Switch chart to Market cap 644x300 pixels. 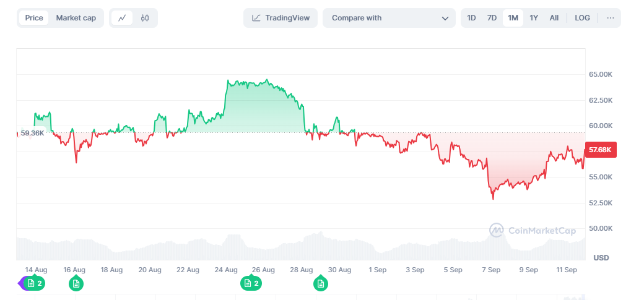tap(76, 18)
